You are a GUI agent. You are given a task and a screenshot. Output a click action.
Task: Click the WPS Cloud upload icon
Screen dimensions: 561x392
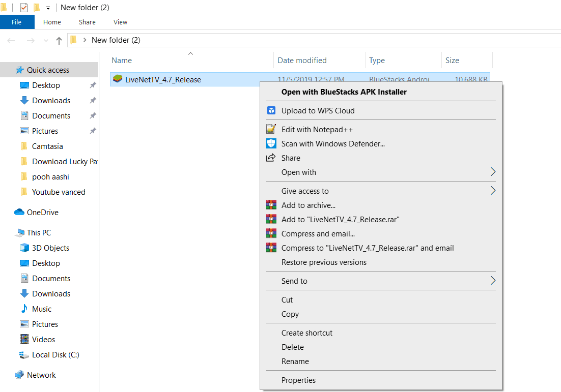(271, 110)
